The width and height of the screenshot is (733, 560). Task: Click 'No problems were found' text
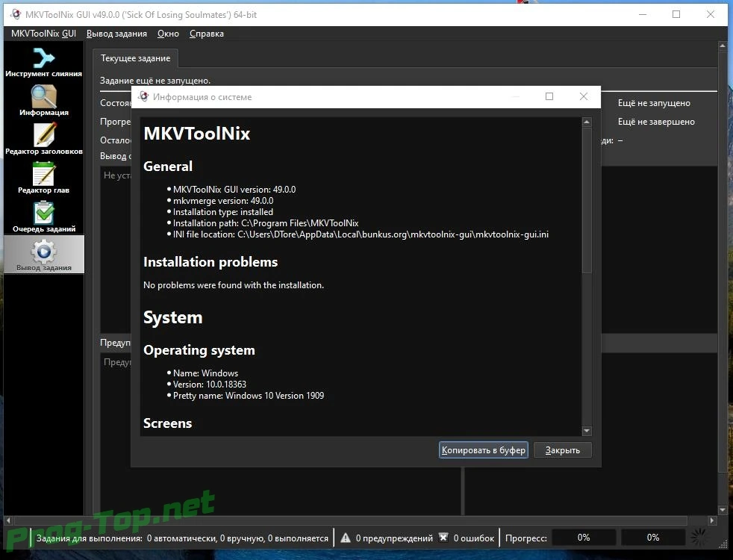point(234,284)
